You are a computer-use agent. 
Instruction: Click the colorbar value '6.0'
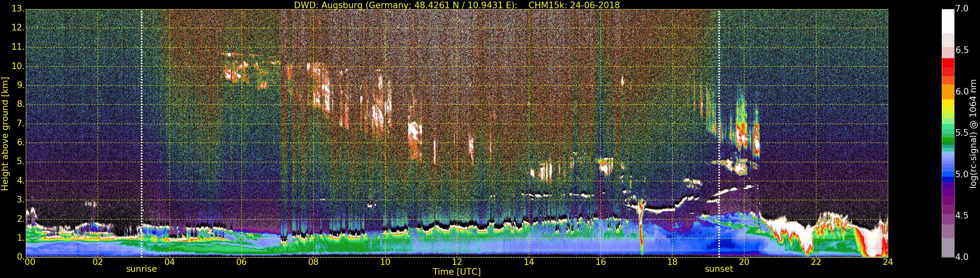pos(962,91)
